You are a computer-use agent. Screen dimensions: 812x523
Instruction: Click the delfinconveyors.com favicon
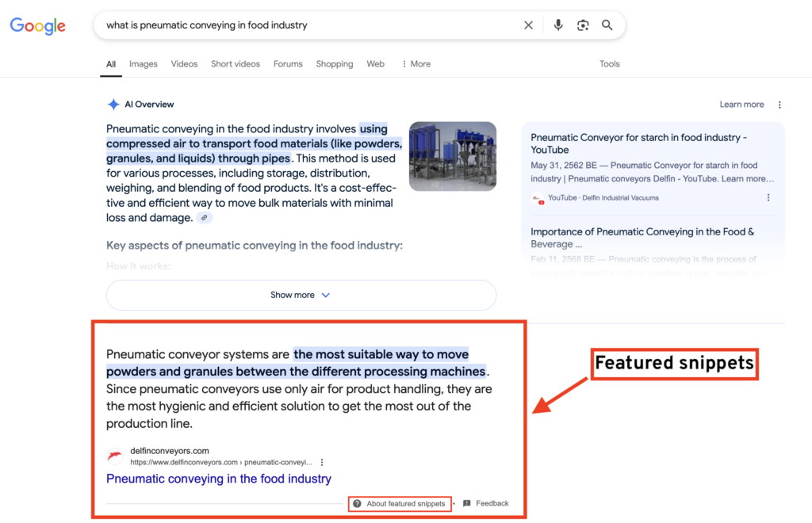[115, 456]
